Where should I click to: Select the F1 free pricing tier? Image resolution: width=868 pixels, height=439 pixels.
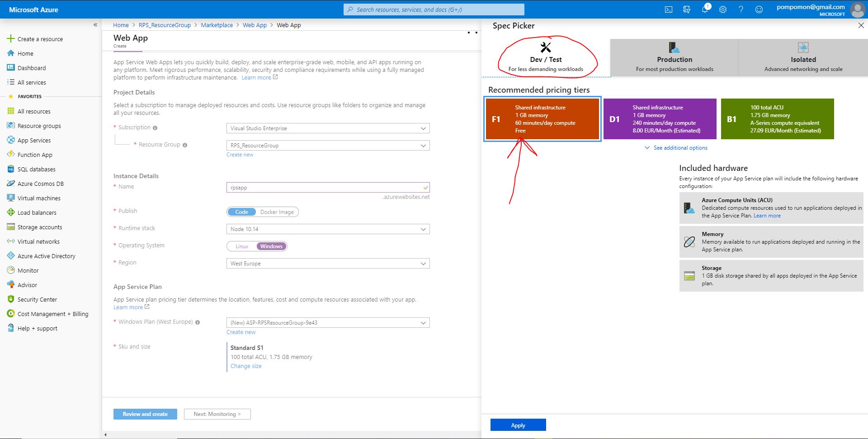(542, 119)
